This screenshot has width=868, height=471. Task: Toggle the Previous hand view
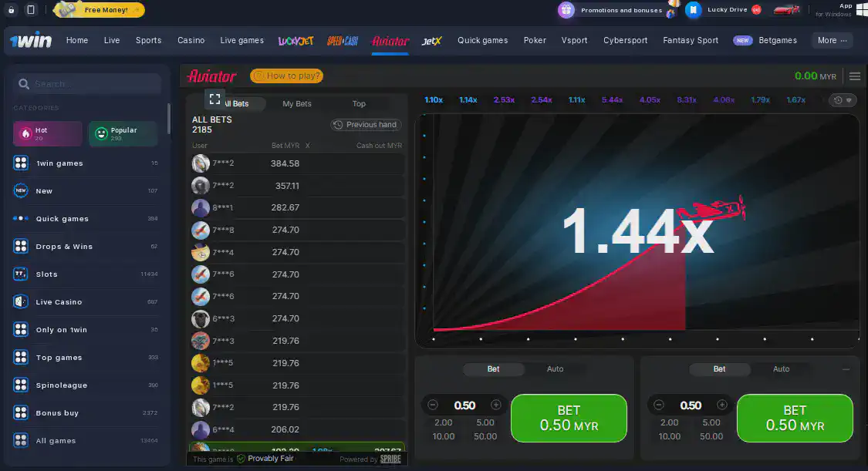tap(365, 125)
